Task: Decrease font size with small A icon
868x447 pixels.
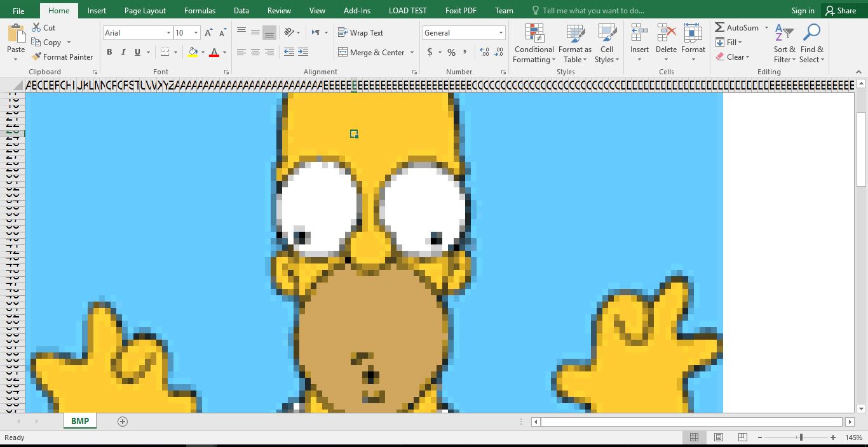Action: pyautogui.click(x=222, y=32)
